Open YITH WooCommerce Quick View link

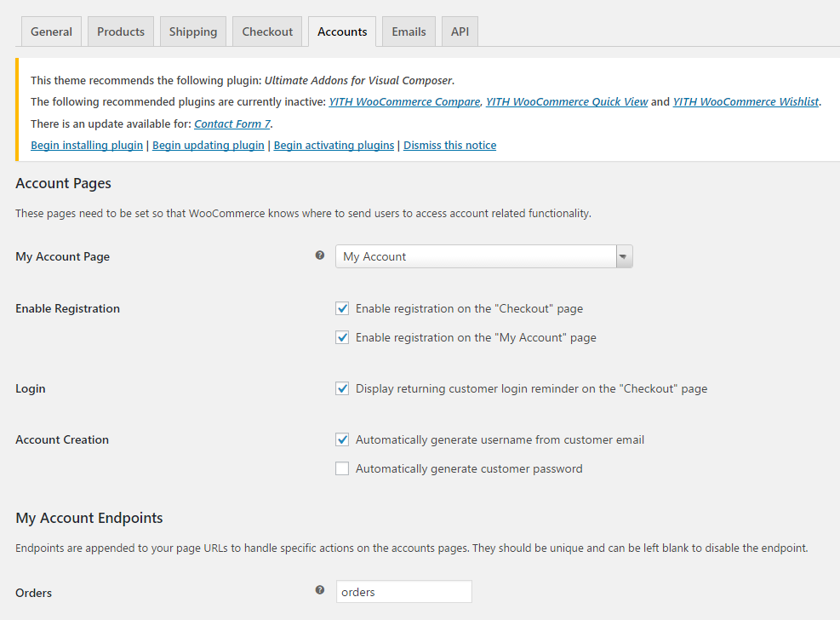coord(567,102)
